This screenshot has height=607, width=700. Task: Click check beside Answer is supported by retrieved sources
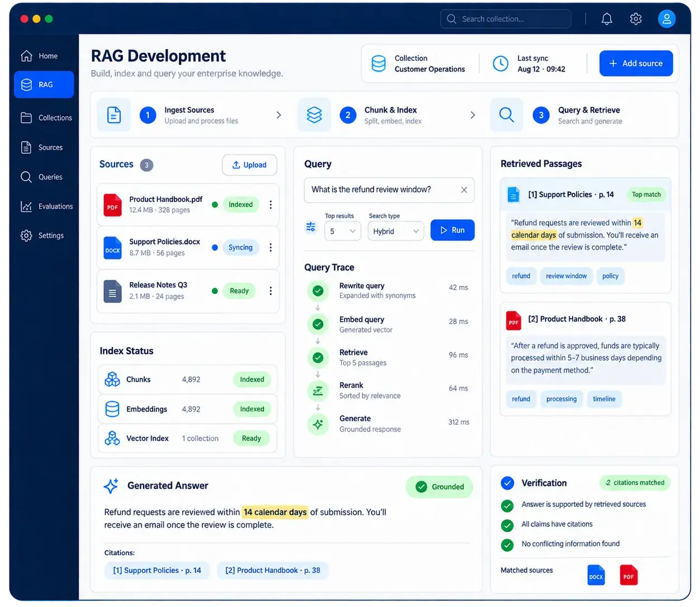pos(507,506)
